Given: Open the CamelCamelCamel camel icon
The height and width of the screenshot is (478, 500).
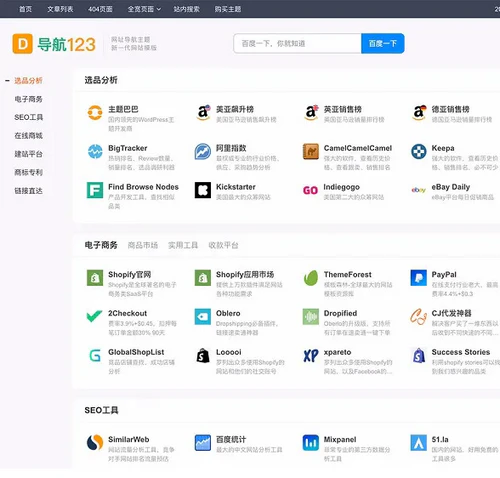Looking at the screenshot, I should tap(311, 151).
